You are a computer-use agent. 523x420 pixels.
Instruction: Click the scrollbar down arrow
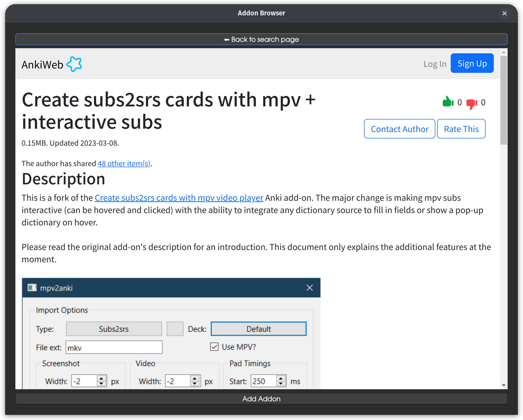click(504, 385)
